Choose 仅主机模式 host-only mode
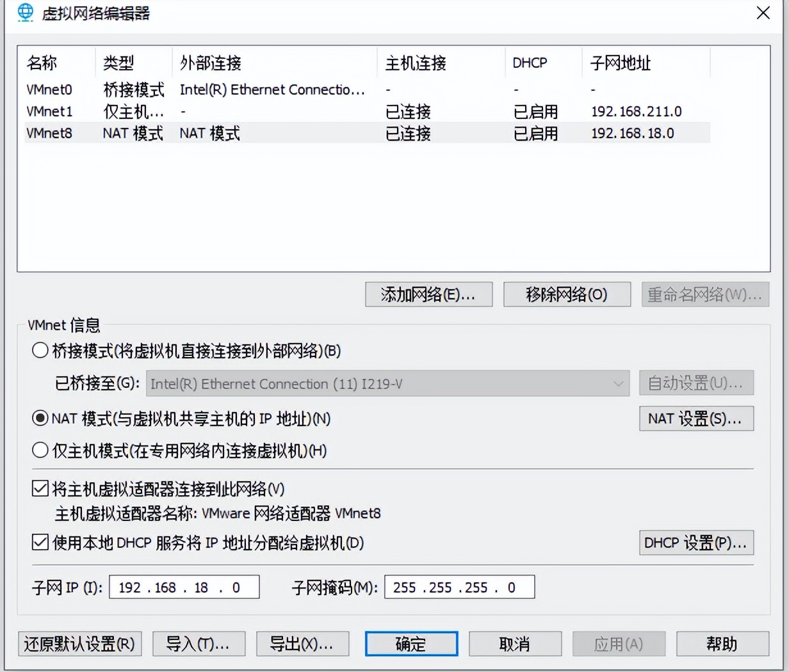Image resolution: width=789 pixels, height=672 pixels. click(40, 451)
